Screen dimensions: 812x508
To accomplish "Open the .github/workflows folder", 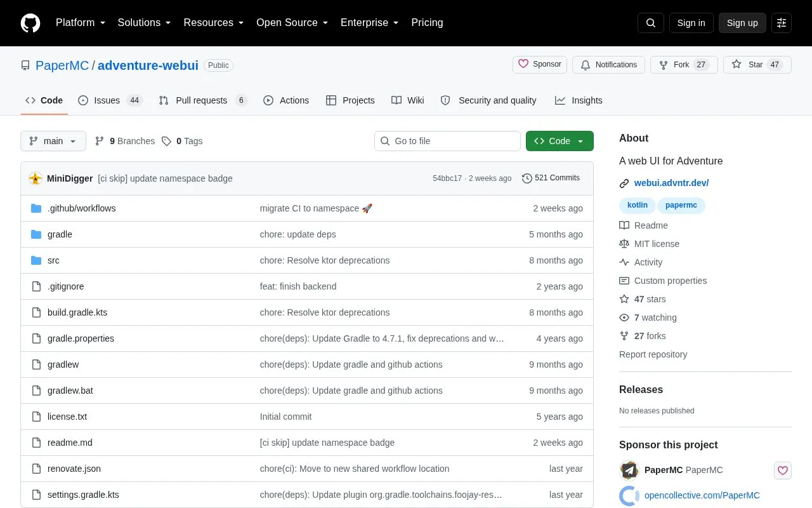I will click(x=81, y=208).
